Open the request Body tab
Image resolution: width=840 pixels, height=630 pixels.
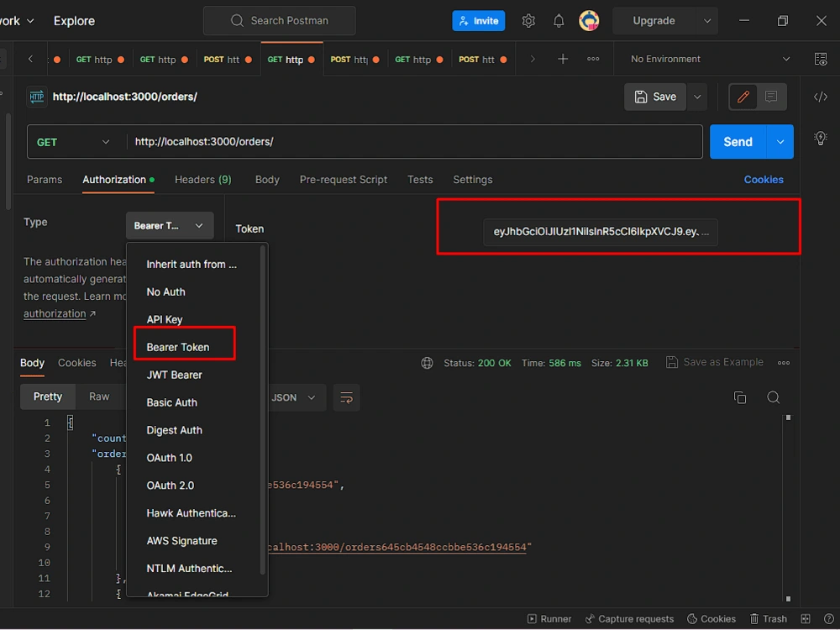tap(267, 180)
